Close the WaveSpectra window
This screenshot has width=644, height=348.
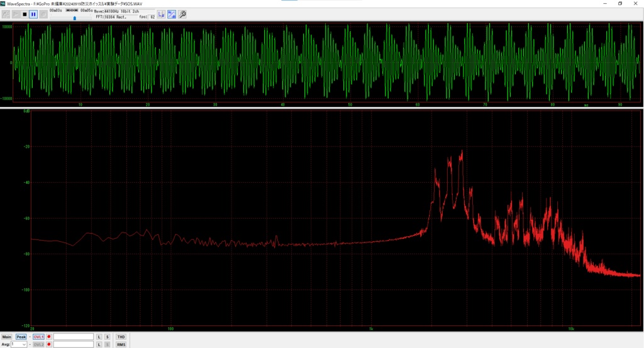point(635,3)
